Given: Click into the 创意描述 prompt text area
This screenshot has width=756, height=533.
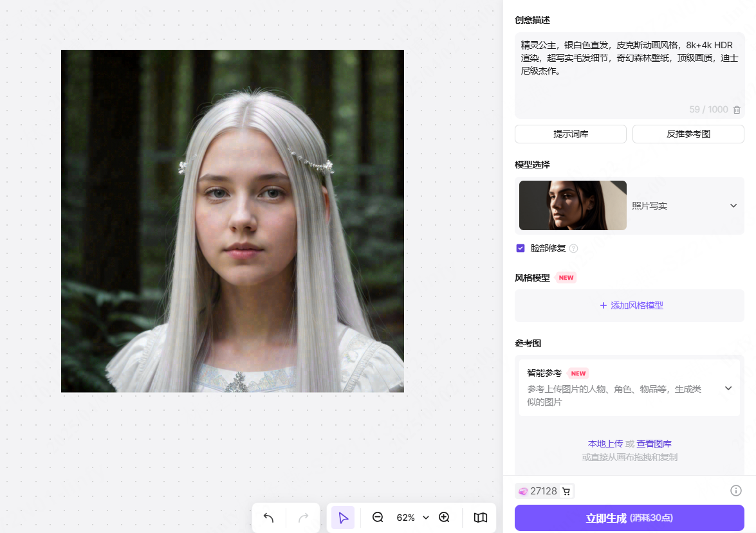Looking at the screenshot, I should [630, 75].
